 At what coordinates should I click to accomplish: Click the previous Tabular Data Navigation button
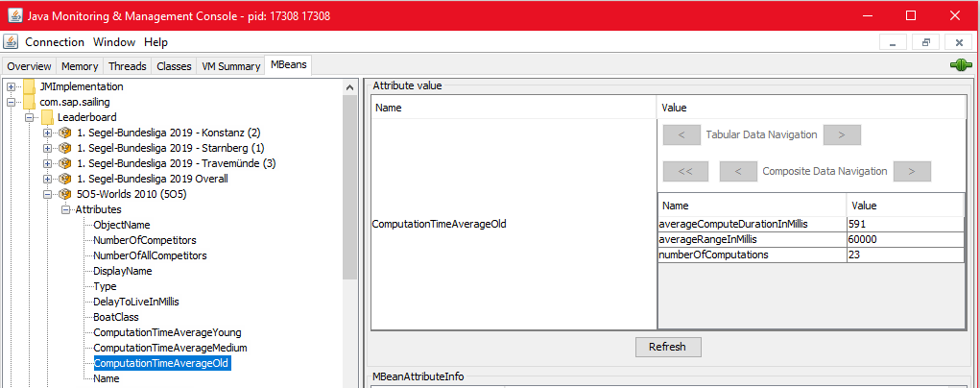[x=681, y=134]
